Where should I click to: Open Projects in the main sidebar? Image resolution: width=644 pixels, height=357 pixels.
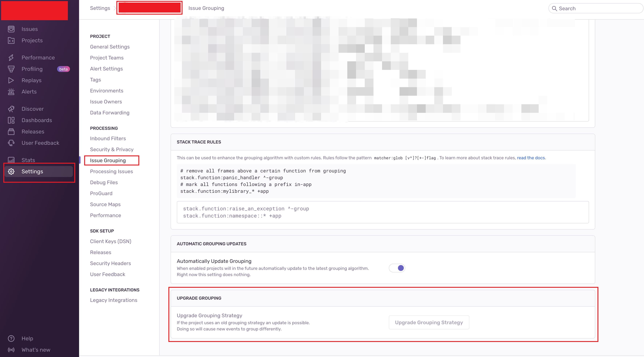coord(32,40)
